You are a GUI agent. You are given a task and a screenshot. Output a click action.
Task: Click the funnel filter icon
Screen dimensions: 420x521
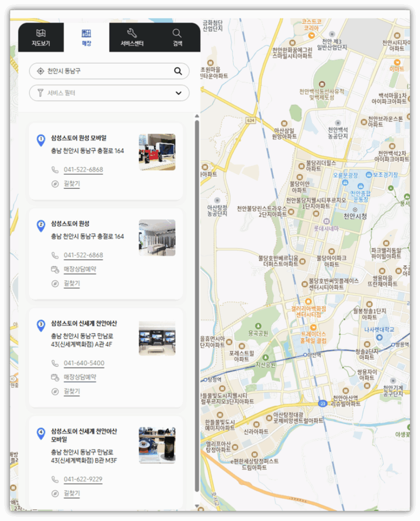tap(40, 93)
